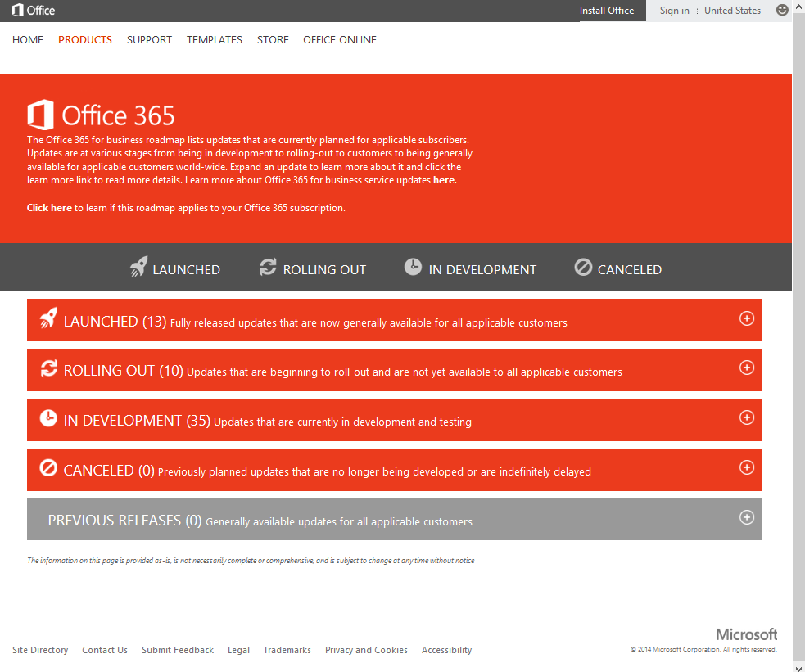Click the Rolling Out refresh arrows icon
Image resolution: width=805 pixels, height=672 pixels.
(x=268, y=267)
